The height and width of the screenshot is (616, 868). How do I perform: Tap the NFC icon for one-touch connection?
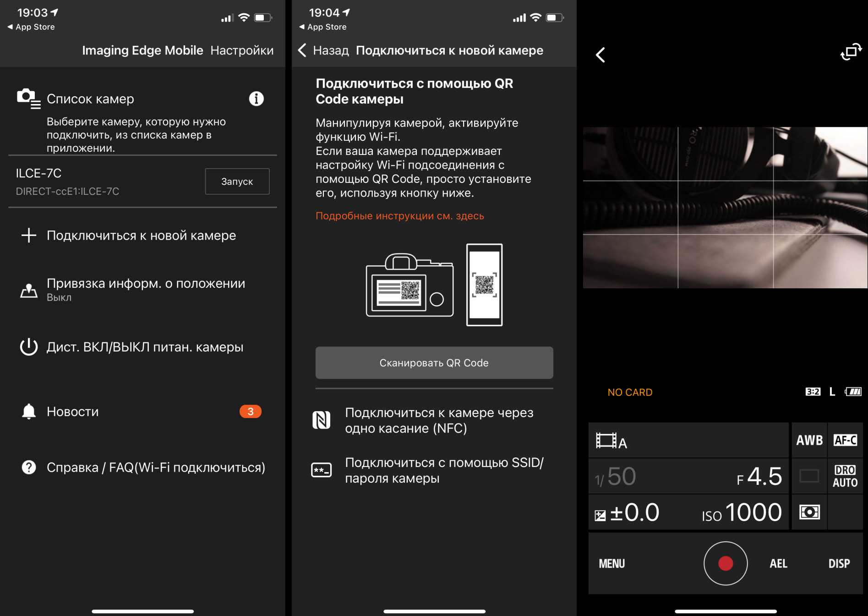[x=322, y=420]
